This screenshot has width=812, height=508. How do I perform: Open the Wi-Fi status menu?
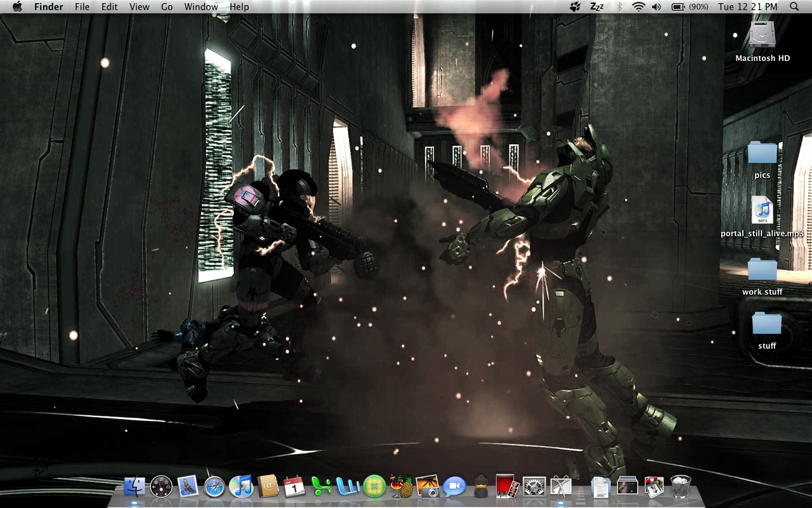[638, 6]
